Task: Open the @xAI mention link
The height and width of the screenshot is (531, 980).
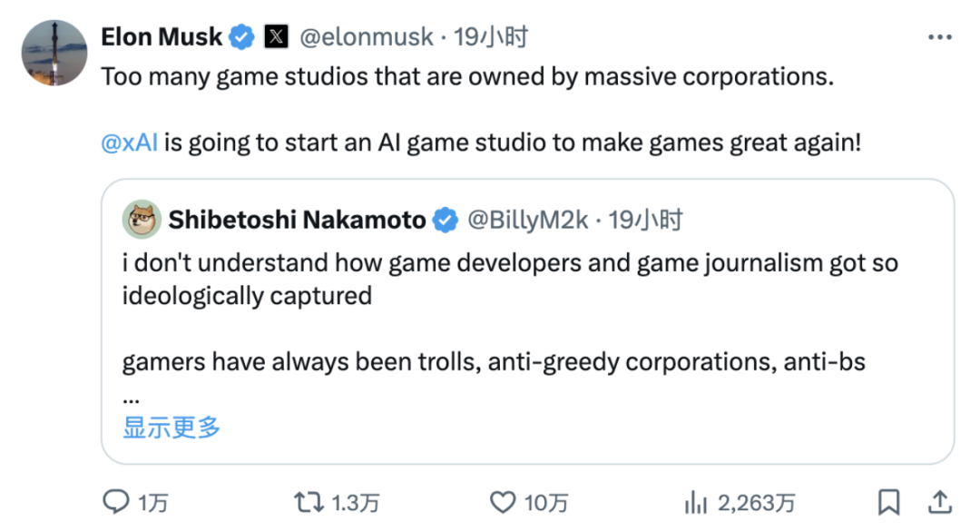Action: tap(130, 144)
